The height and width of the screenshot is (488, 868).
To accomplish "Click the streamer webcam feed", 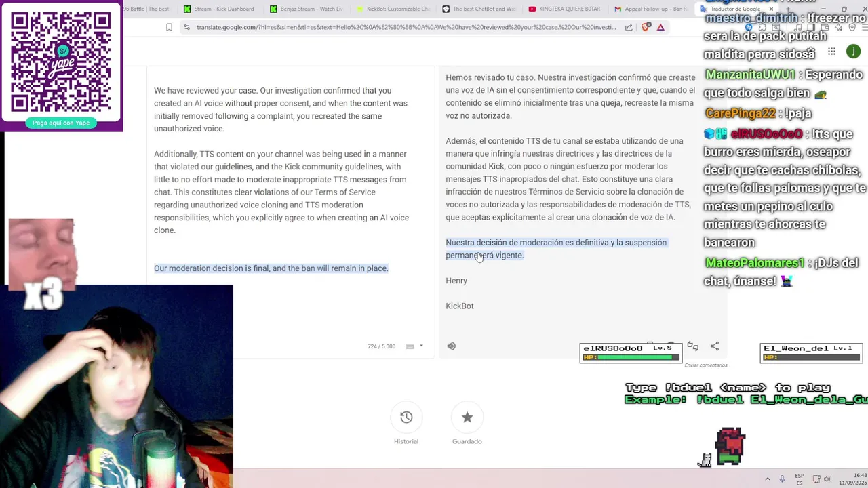I will point(117,386).
